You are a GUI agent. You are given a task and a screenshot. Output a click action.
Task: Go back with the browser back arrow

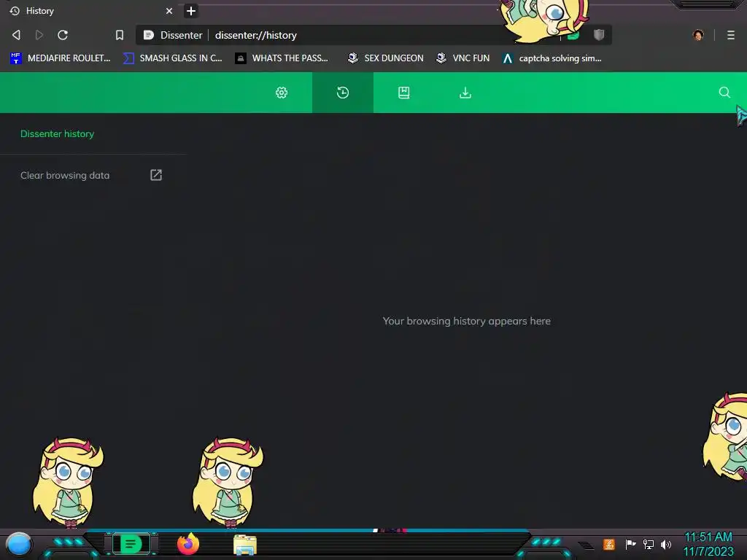16,35
